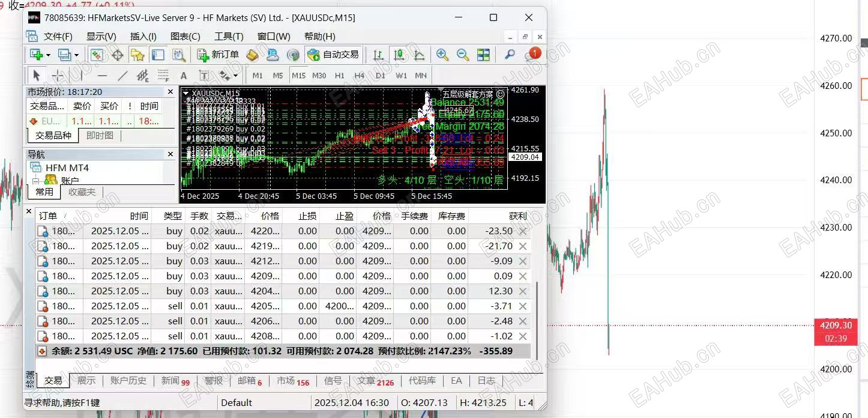The width and height of the screenshot is (868, 418).
Task: Draw a horizontal line on chart
Action: (x=102, y=76)
